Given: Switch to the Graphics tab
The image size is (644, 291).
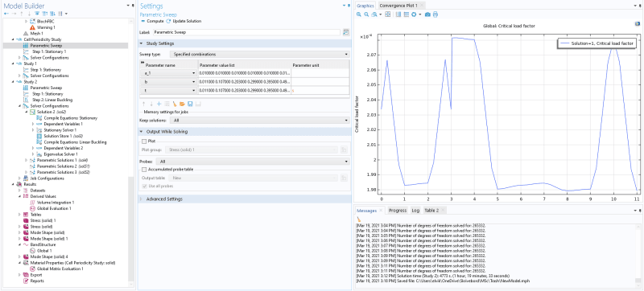Looking at the screenshot, I should pos(365,6).
